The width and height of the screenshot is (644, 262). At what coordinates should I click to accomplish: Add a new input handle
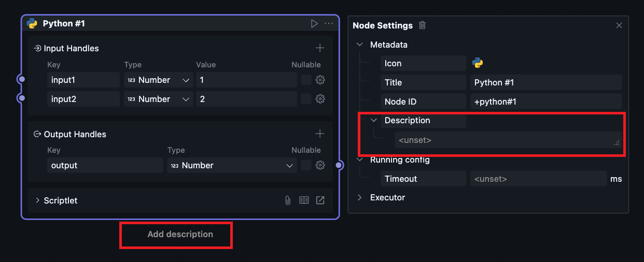coord(320,48)
